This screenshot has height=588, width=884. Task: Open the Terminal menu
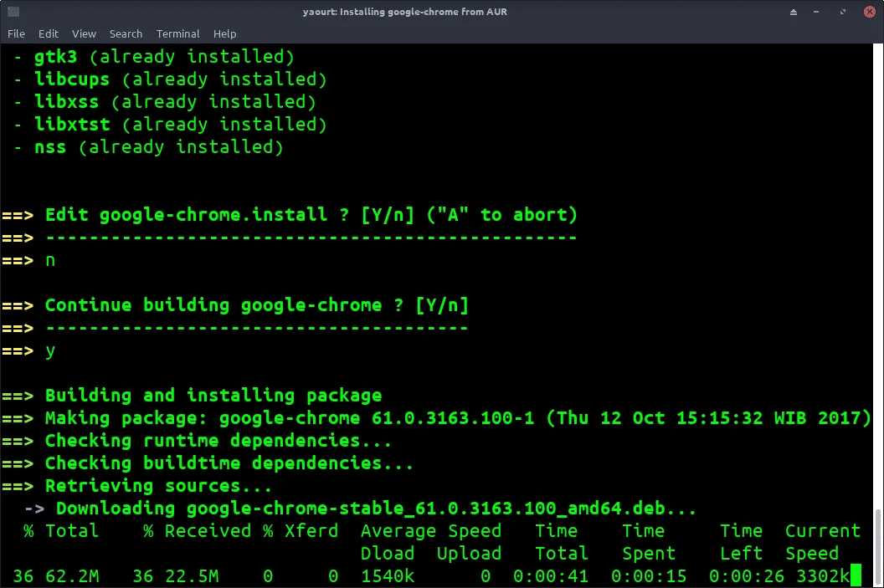177,33
